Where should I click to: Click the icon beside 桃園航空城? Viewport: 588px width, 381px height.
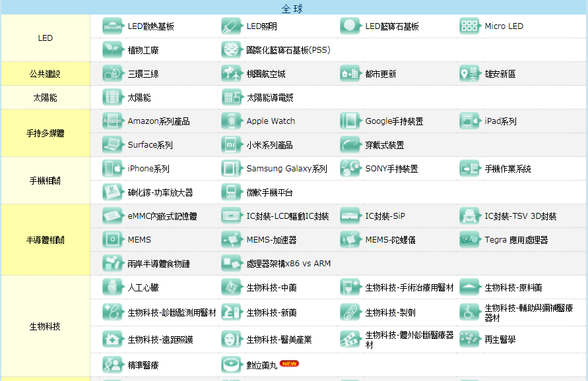pos(232,74)
